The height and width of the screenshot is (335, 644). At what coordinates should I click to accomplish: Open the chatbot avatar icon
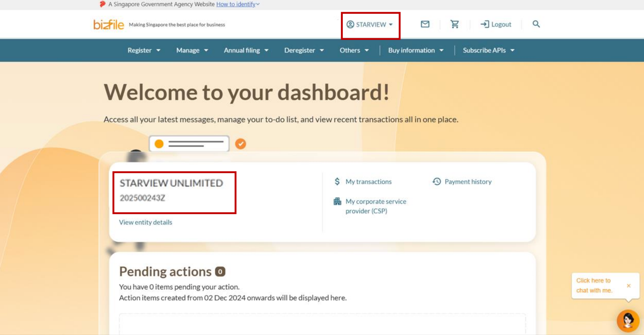pos(628,320)
